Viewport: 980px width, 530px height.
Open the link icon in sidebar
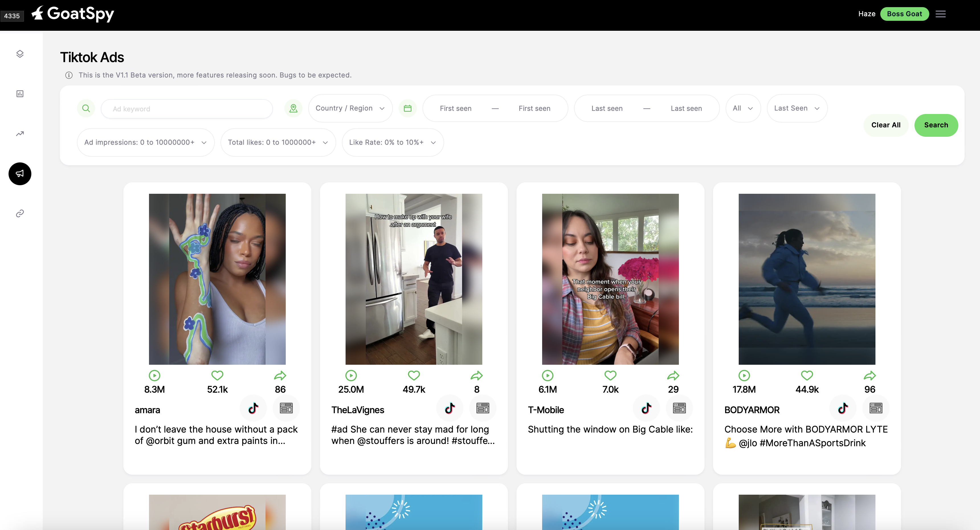(x=20, y=213)
